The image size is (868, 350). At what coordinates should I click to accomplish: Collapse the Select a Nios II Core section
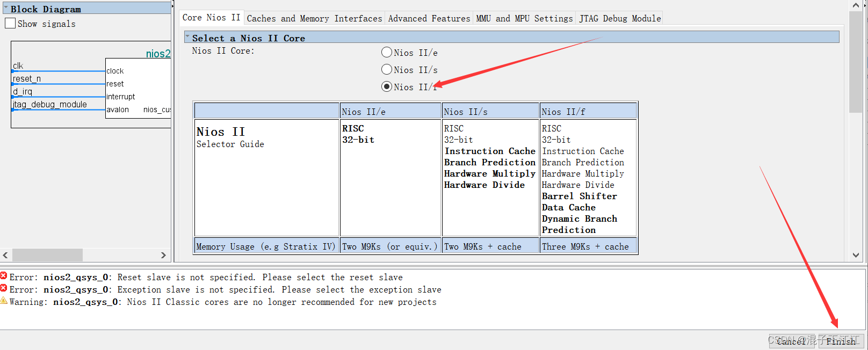coord(187,37)
